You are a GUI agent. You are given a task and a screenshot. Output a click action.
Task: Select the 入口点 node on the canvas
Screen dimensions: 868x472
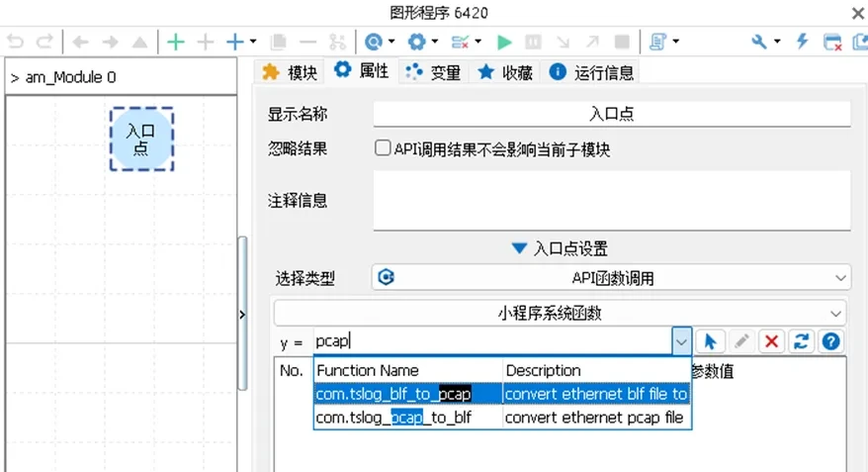(x=141, y=140)
